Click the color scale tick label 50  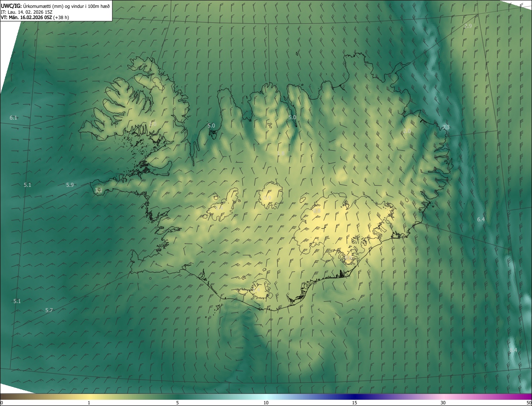click(x=529, y=403)
